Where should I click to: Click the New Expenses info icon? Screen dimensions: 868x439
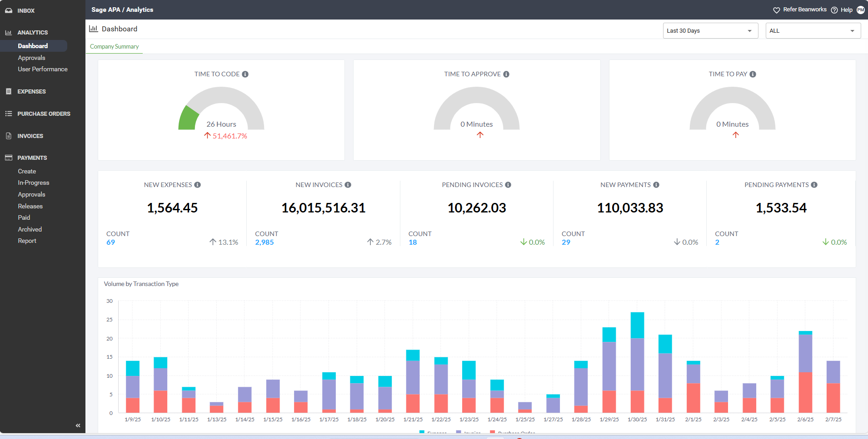(x=198, y=185)
